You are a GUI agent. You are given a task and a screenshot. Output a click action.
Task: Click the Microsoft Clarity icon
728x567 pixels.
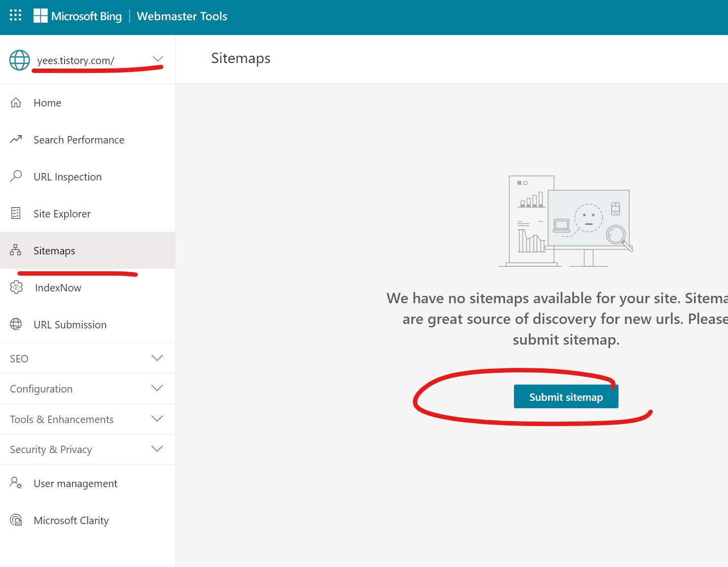pos(16,520)
